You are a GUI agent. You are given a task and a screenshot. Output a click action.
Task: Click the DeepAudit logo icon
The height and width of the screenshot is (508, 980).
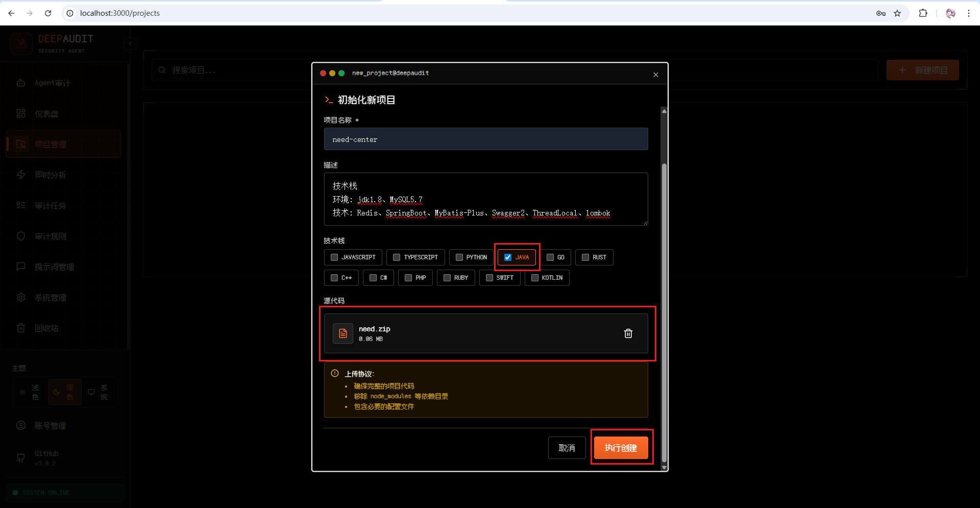coord(21,43)
